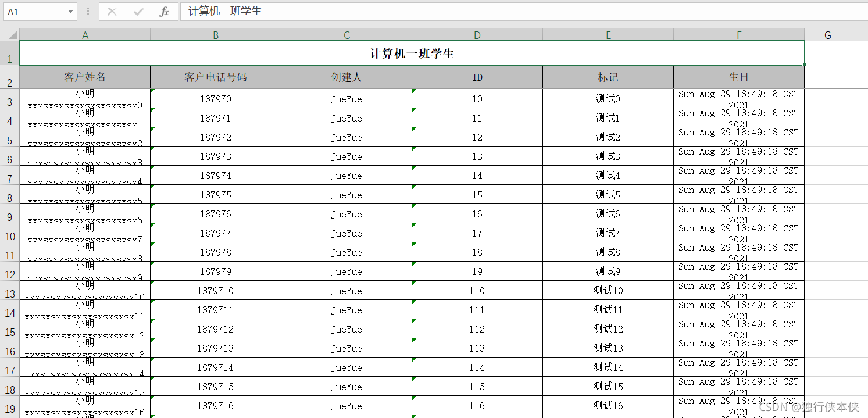Click empty cell G3
The height and width of the screenshot is (418, 868).
[x=828, y=98]
